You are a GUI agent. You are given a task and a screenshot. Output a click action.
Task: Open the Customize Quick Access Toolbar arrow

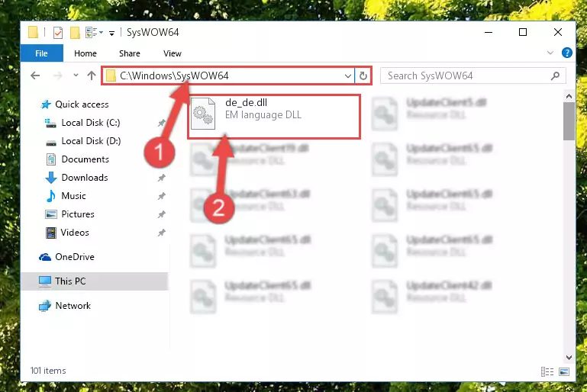tap(111, 34)
